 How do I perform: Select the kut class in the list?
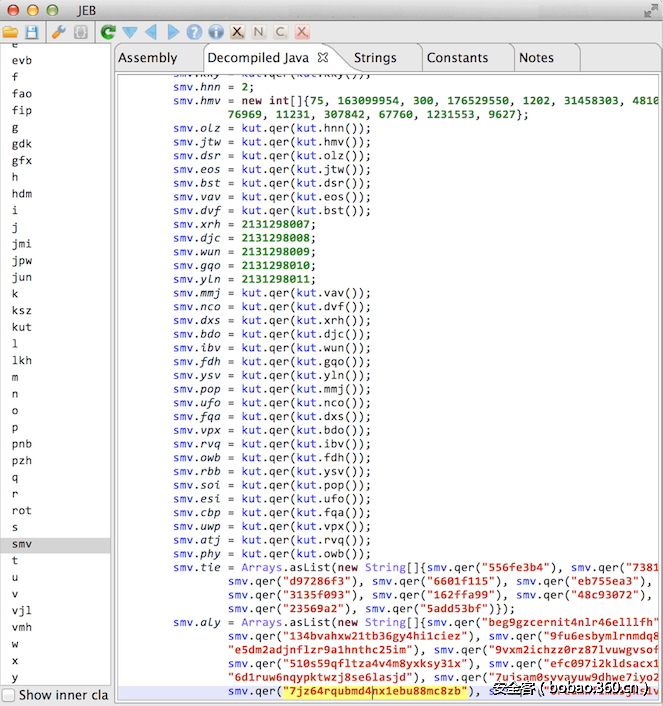tap(22, 327)
